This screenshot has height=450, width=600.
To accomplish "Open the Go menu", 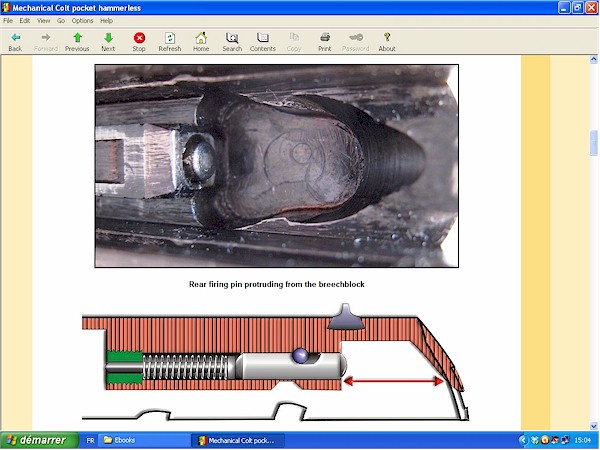I will (x=61, y=21).
